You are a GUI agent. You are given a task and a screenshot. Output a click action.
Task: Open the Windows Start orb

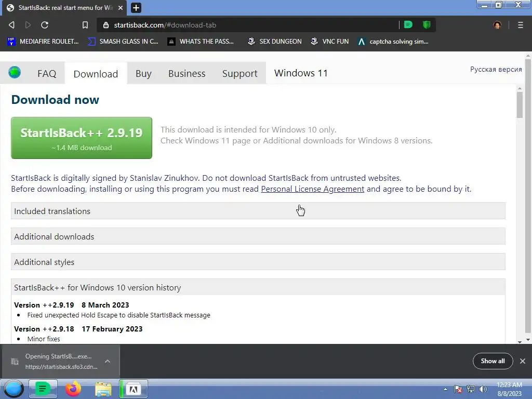(14, 389)
